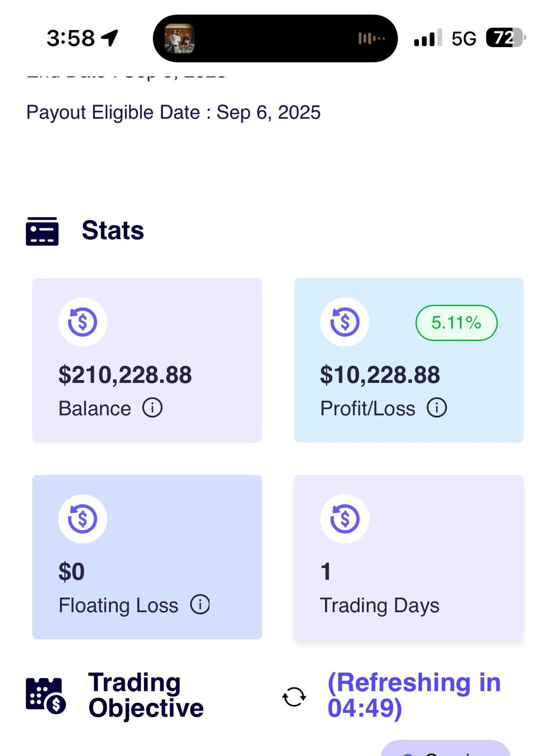Tap the Trading Days card dollar icon
556x756 pixels.
(x=344, y=519)
